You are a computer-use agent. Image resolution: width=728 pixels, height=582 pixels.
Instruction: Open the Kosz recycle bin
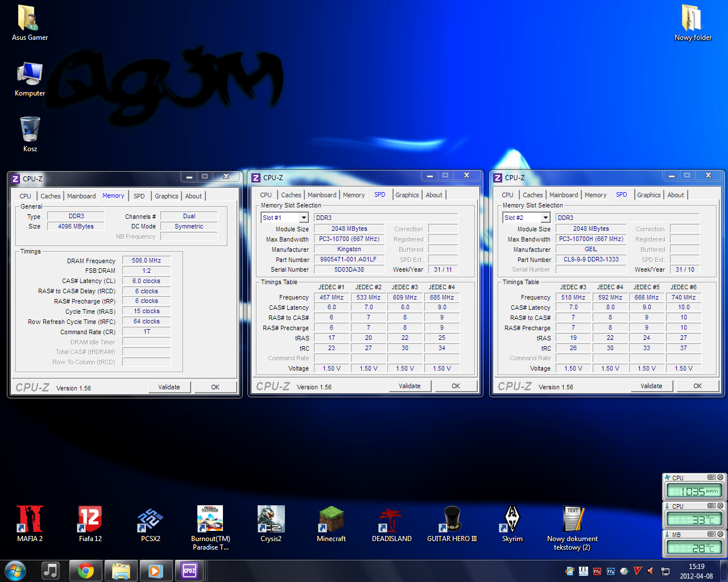coord(30,130)
